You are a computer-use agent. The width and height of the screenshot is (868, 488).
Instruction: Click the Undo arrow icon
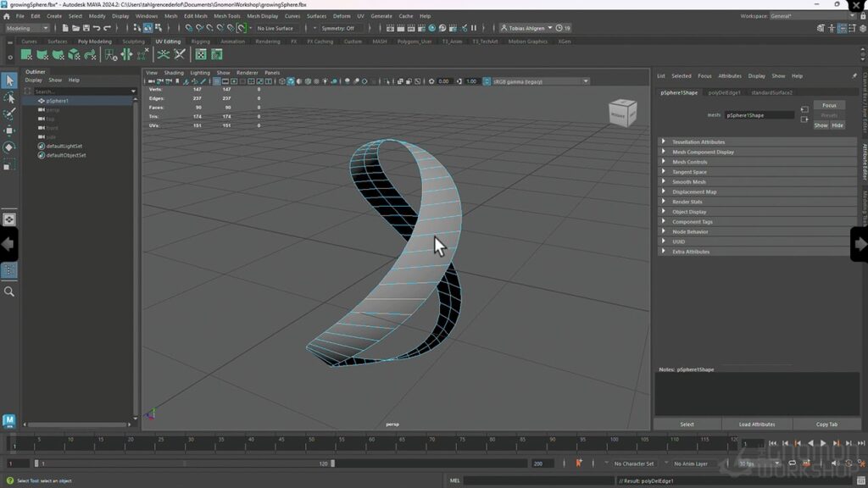coord(97,28)
